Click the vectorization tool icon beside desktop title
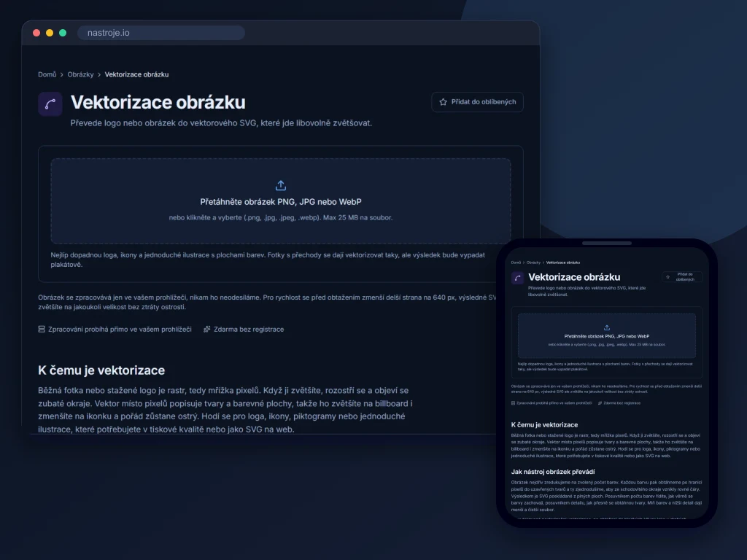Image resolution: width=747 pixels, height=560 pixels. pyautogui.click(x=50, y=104)
